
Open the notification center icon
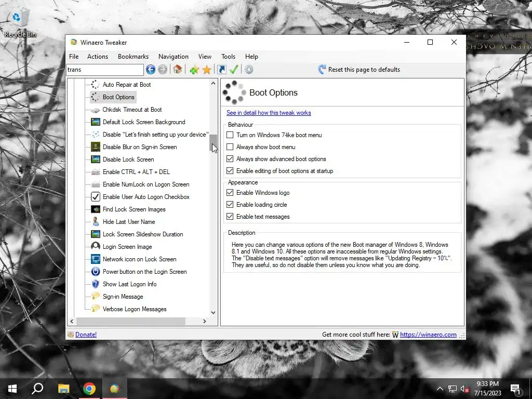click(515, 389)
